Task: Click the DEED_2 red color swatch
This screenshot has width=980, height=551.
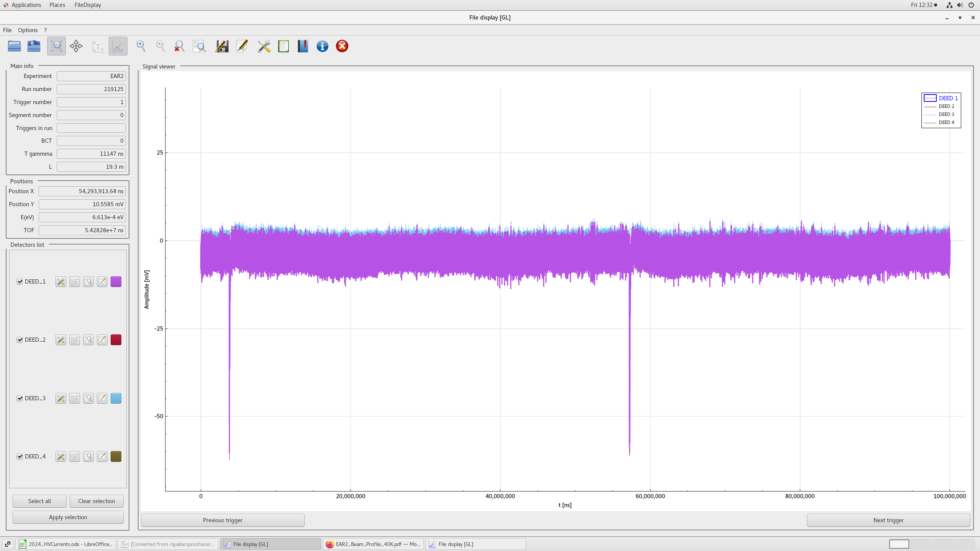Action: pos(116,340)
